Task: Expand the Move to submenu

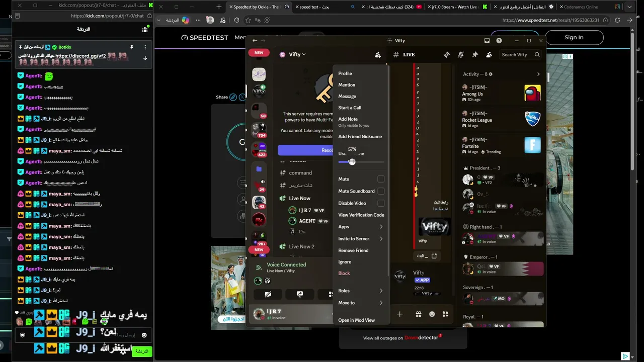Action: point(361,303)
